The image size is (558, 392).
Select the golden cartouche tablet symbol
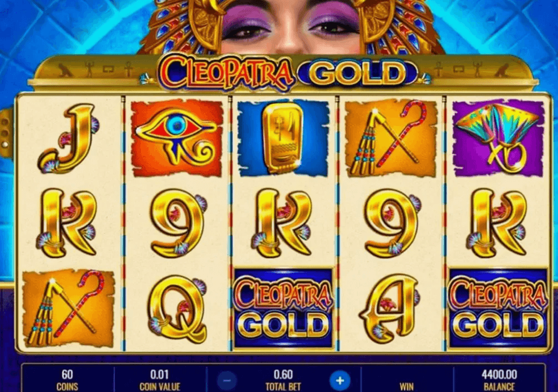[x=283, y=139]
